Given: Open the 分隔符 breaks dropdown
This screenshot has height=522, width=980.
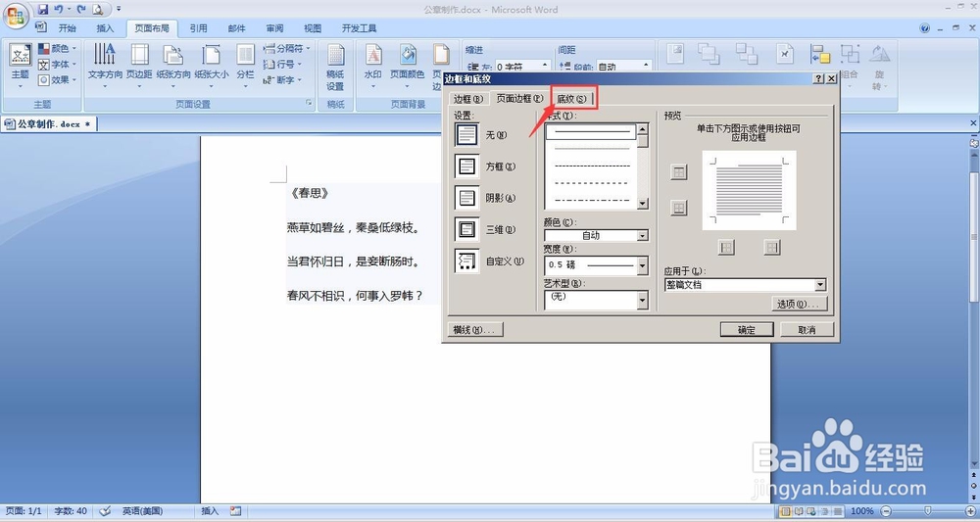Looking at the screenshot, I should (x=286, y=48).
